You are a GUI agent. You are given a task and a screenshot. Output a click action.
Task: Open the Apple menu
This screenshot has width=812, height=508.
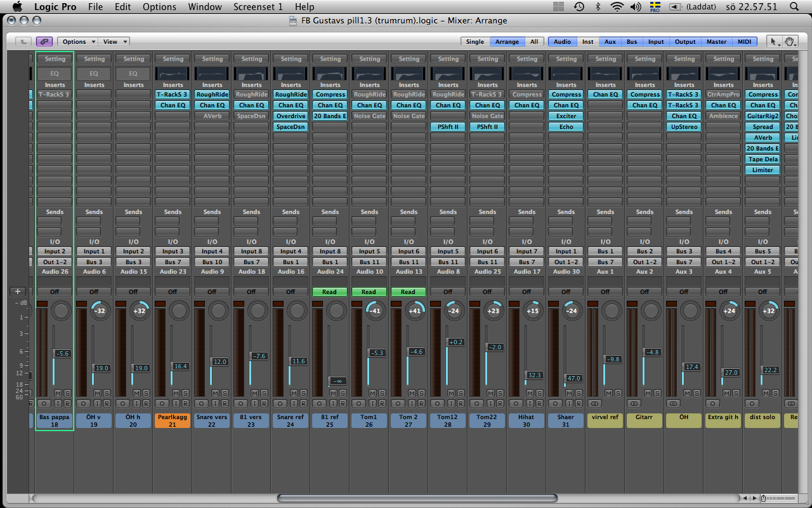tap(17, 7)
